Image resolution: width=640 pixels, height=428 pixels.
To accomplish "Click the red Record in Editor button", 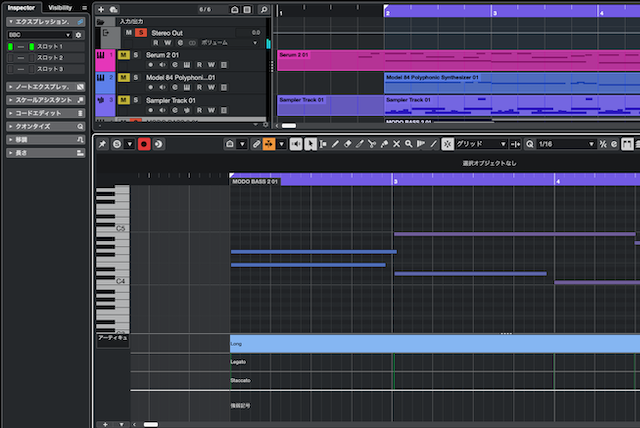I will click(144, 144).
